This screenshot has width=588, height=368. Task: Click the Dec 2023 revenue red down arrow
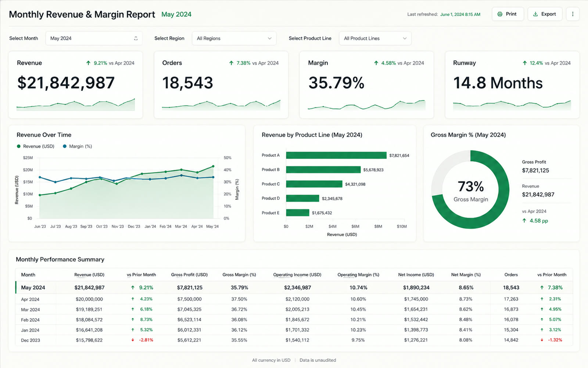pyautogui.click(x=133, y=340)
